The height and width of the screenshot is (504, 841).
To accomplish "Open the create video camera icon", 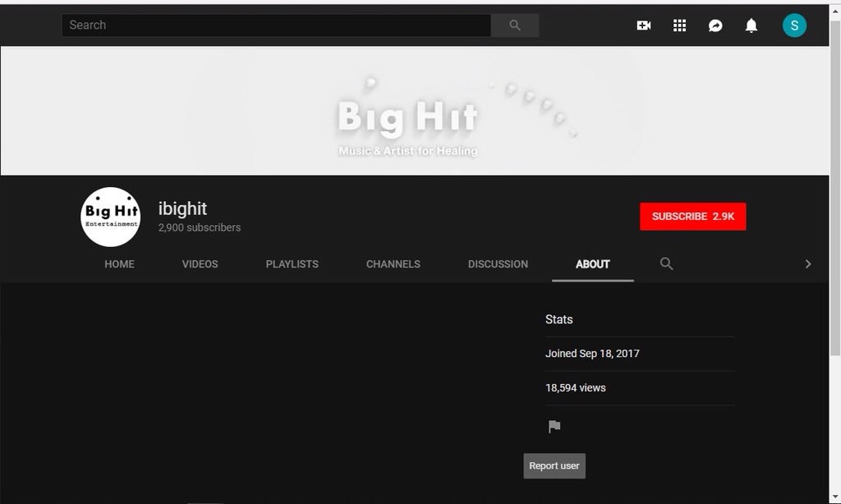I will (644, 25).
